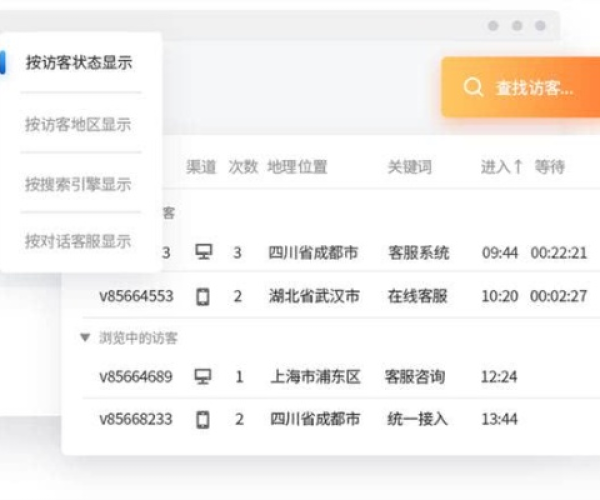Click the magnifier search icon
This screenshot has width=600, height=500.
tap(473, 87)
